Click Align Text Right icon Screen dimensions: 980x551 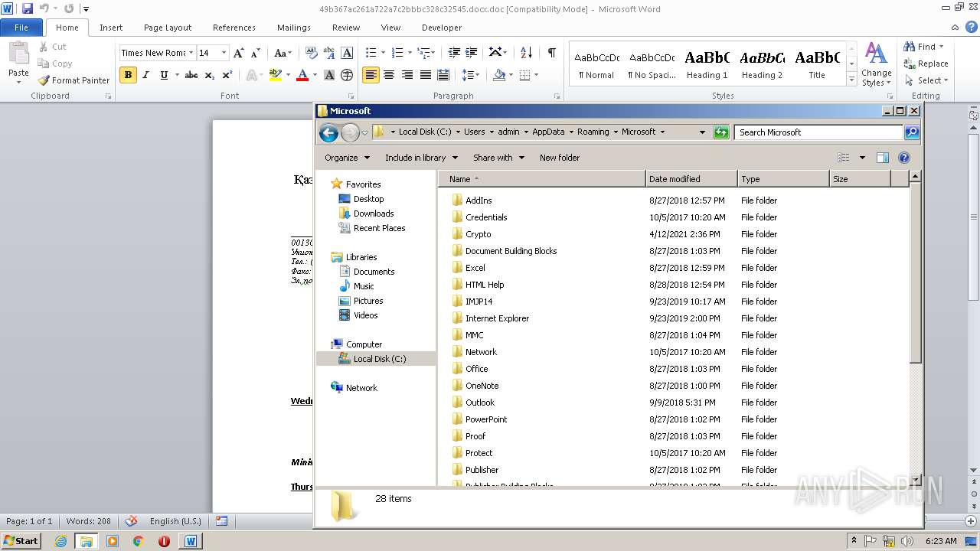[x=407, y=75]
